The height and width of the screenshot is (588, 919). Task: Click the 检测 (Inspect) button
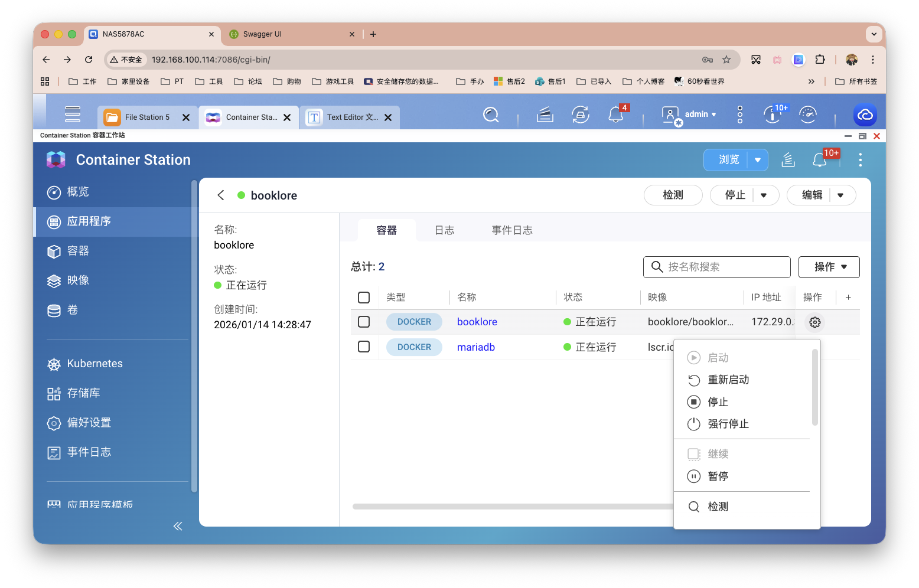(673, 195)
